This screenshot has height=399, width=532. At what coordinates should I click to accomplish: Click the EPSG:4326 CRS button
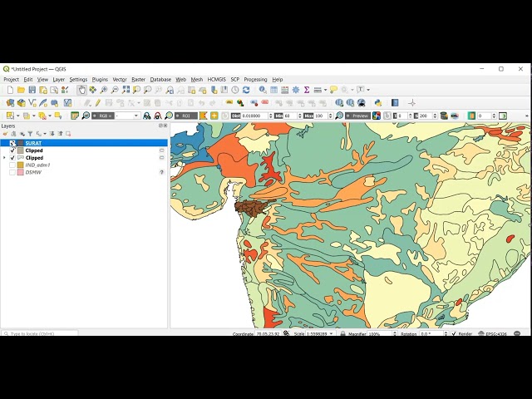493,334
